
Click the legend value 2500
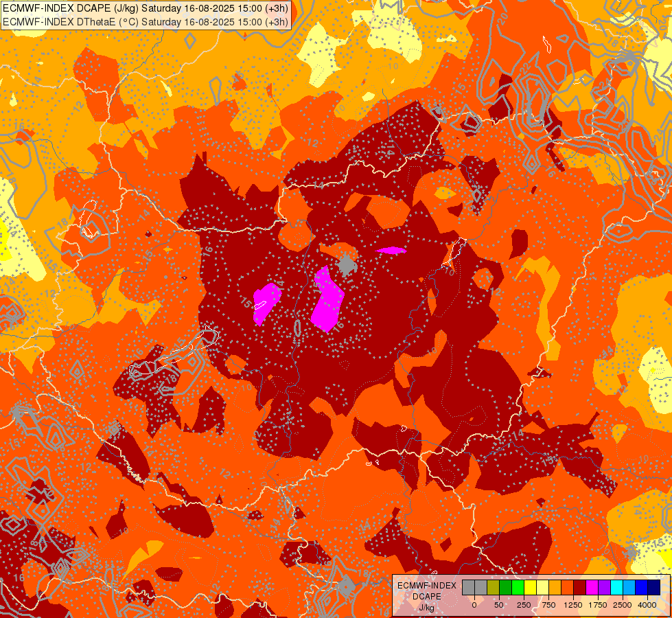623,605
